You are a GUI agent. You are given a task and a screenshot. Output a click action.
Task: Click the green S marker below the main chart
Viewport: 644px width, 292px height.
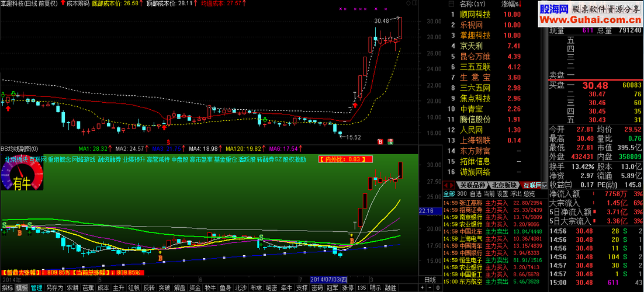390,142
